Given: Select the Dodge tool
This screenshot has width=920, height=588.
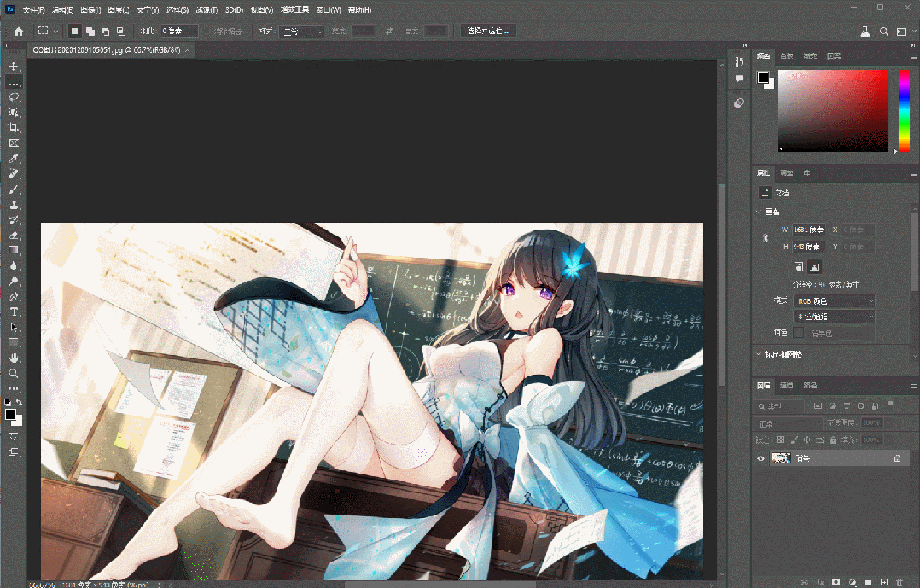Looking at the screenshot, I should (x=14, y=281).
